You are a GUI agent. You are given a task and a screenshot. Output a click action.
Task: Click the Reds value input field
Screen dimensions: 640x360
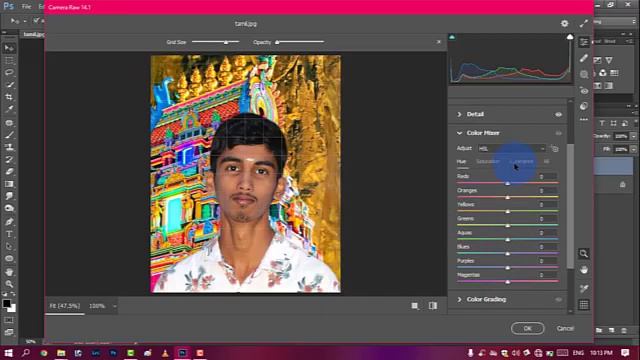[547, 177]
